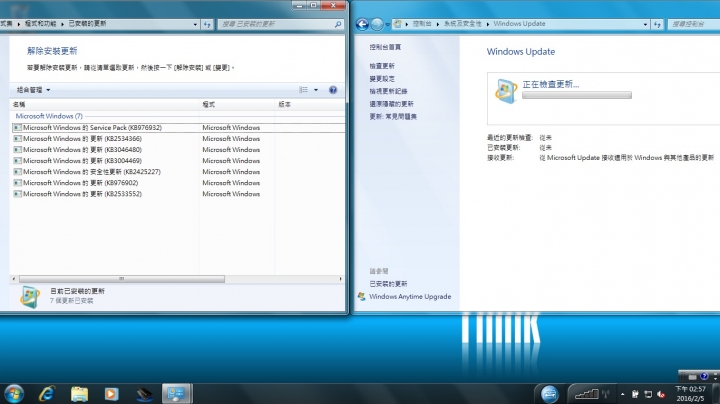Open the 組合管理 organize dropdown

[34, 90]
